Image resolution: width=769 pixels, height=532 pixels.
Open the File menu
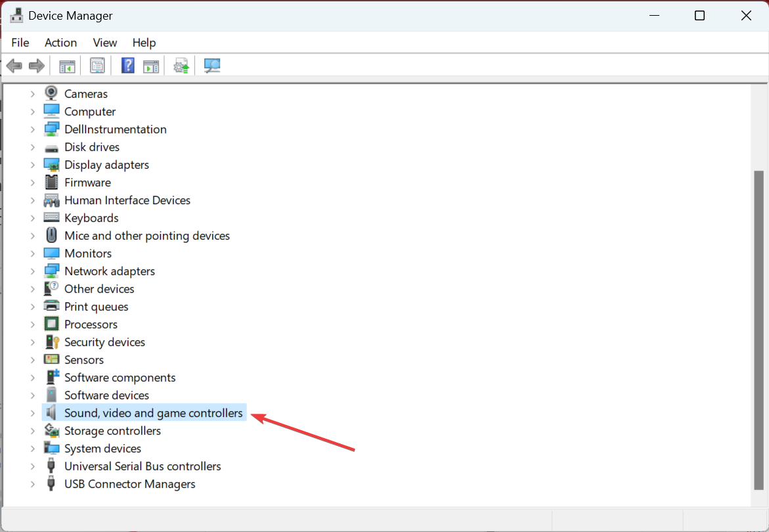click(20, 43)
